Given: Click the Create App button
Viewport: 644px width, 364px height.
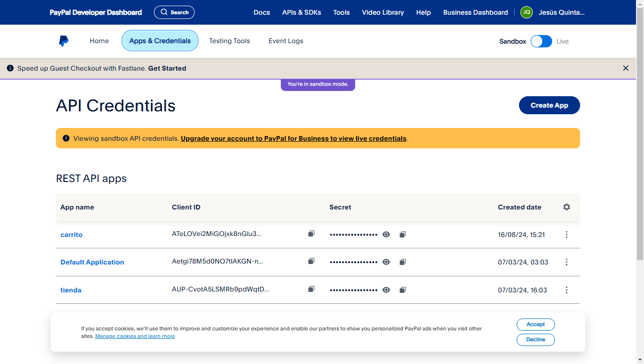Looking at the screenshot, I should pyautogui.click(x=549, y=105).
